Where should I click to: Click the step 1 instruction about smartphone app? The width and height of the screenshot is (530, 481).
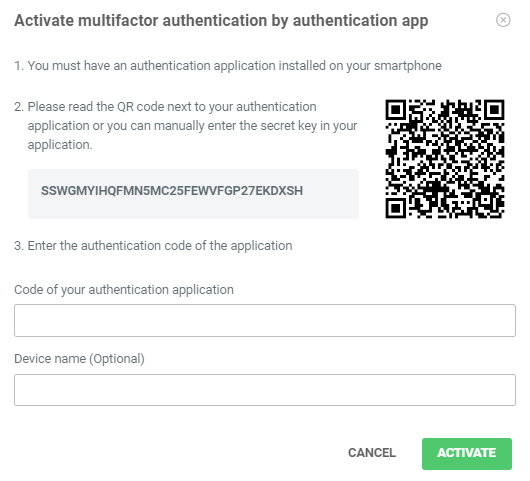[x=228, y=66]
